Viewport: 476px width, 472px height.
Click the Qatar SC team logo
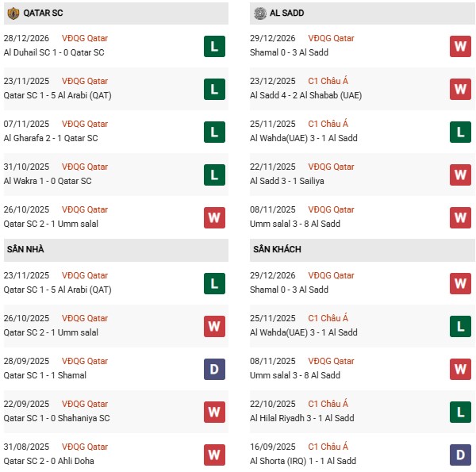point(13,13)
